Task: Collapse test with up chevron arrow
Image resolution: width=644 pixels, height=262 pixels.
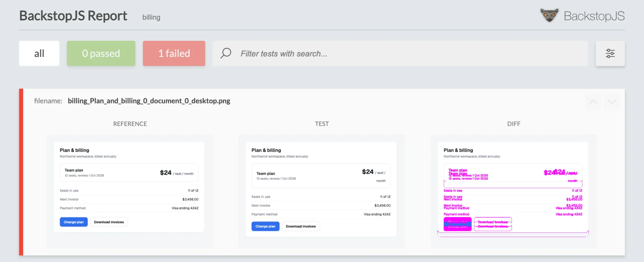Action: pos(593,102)
